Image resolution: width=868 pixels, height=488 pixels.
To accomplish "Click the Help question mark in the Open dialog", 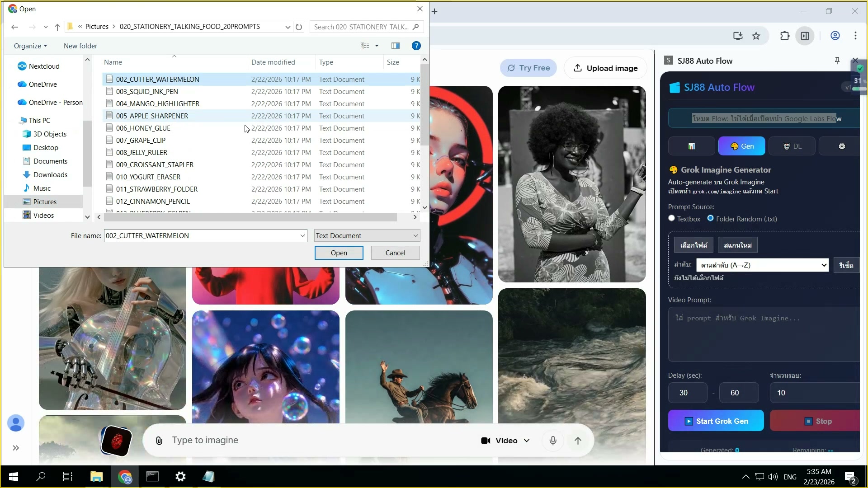I will (415, 45).
